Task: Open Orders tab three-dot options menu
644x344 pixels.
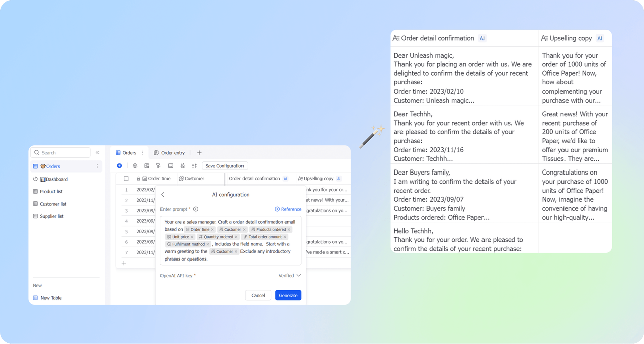Action: 142,153
